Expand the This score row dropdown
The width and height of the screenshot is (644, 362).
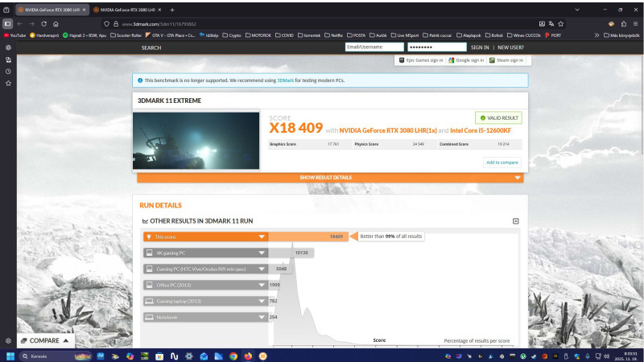261,237
